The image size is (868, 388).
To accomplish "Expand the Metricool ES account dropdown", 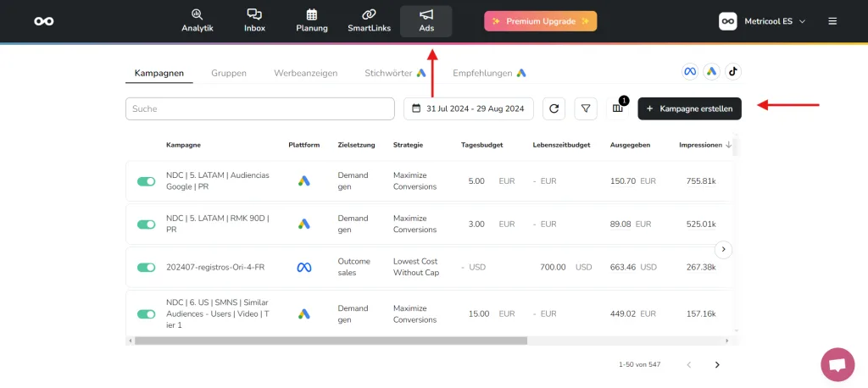I will [x=762, y=21].
